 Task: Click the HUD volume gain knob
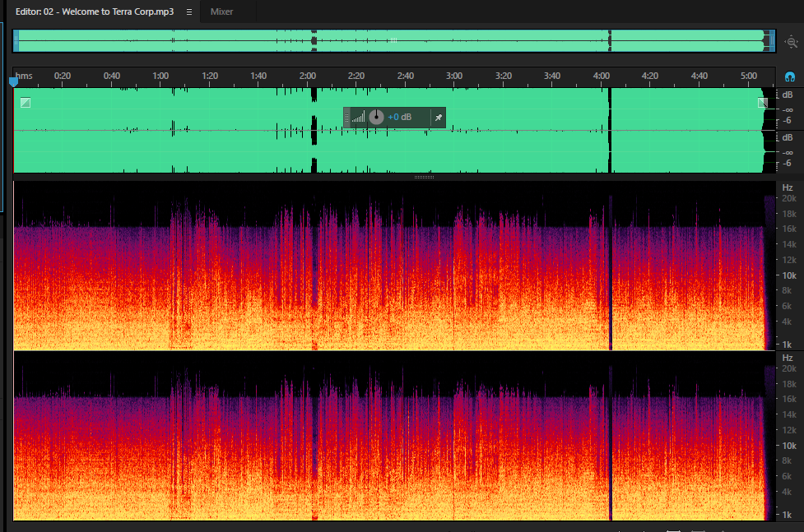376,117
